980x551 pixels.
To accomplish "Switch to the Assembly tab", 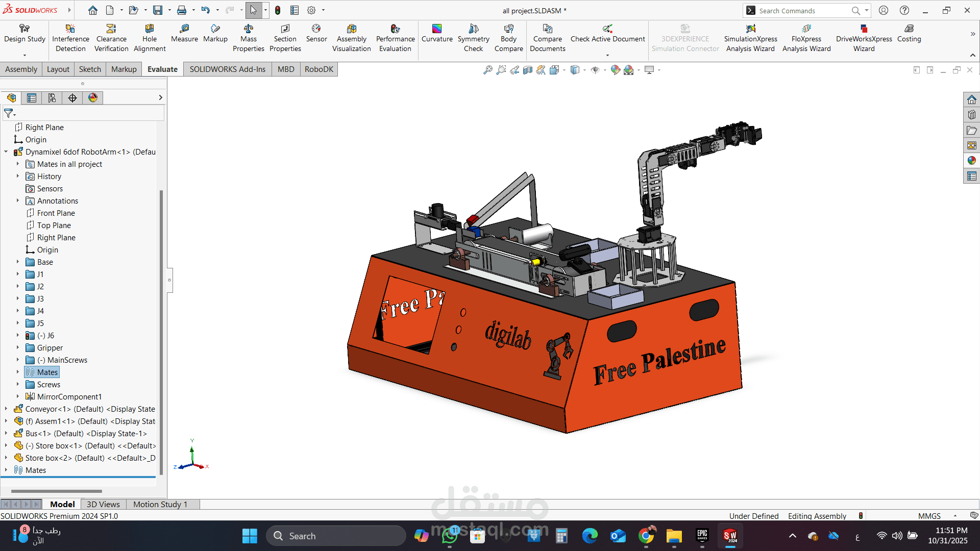I will [x=21, y=69].
